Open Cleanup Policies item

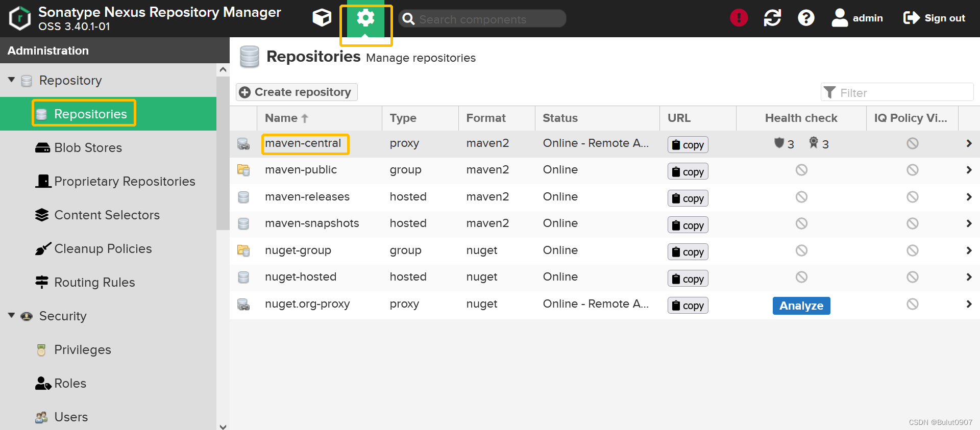pos(108,248)
